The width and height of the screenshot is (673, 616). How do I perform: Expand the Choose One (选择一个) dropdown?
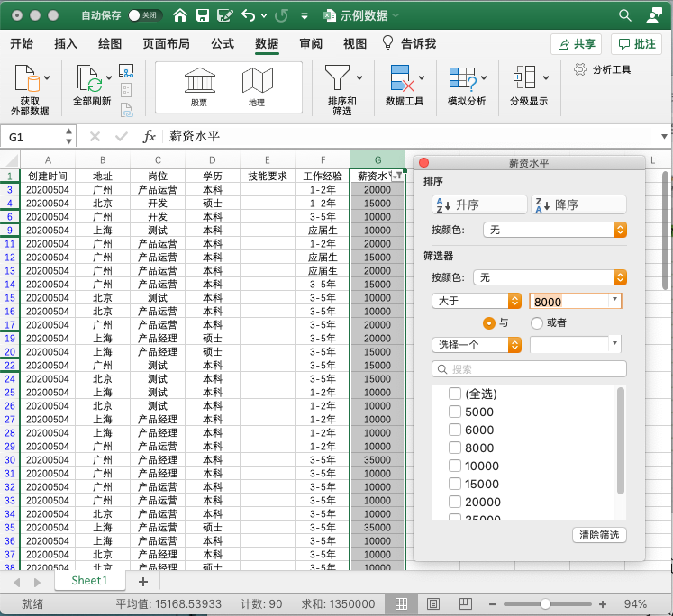pyautogui.click(x=477, y=345)
